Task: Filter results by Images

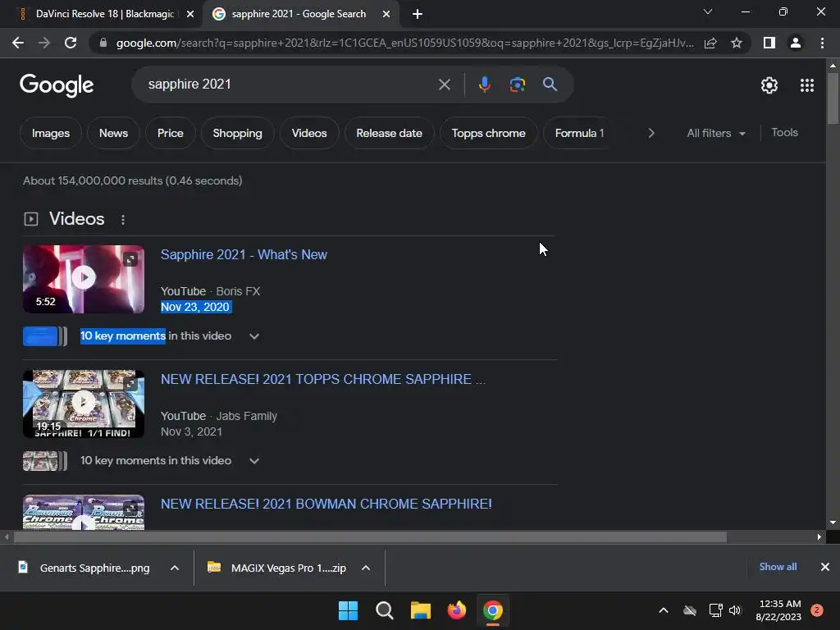Action: coord(51,133)
